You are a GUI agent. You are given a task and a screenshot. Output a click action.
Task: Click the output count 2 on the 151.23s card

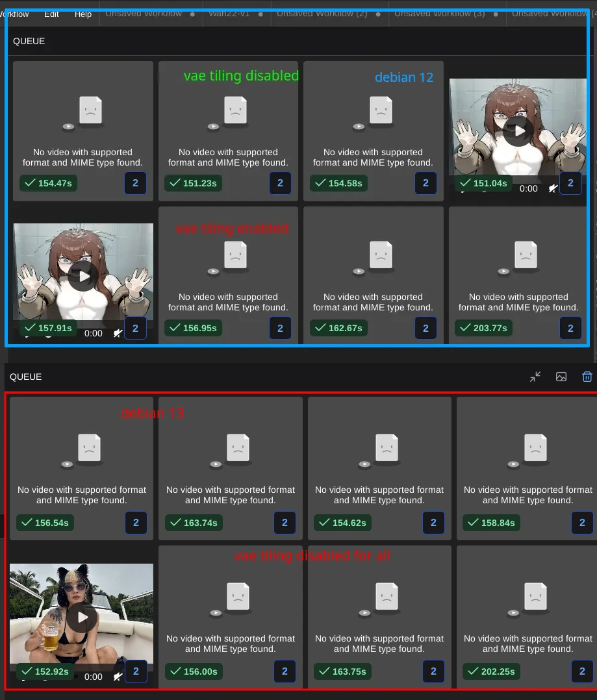281,183
